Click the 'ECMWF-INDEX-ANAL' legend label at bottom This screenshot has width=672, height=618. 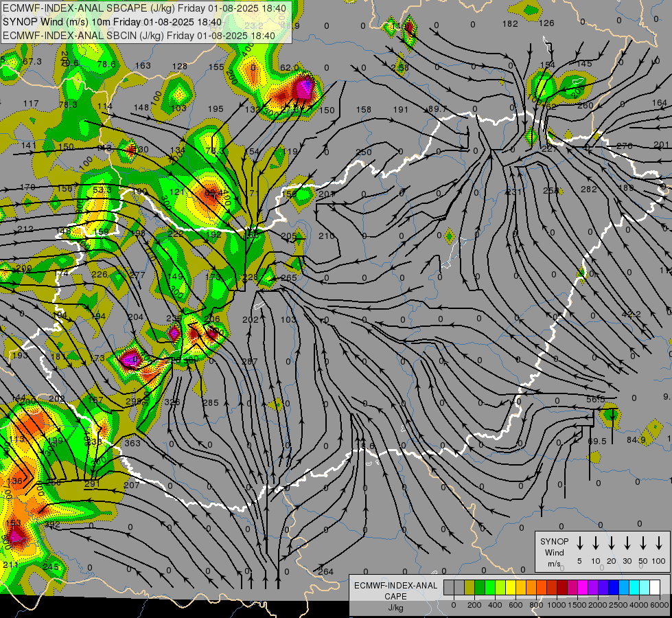[x=395, y=586]
